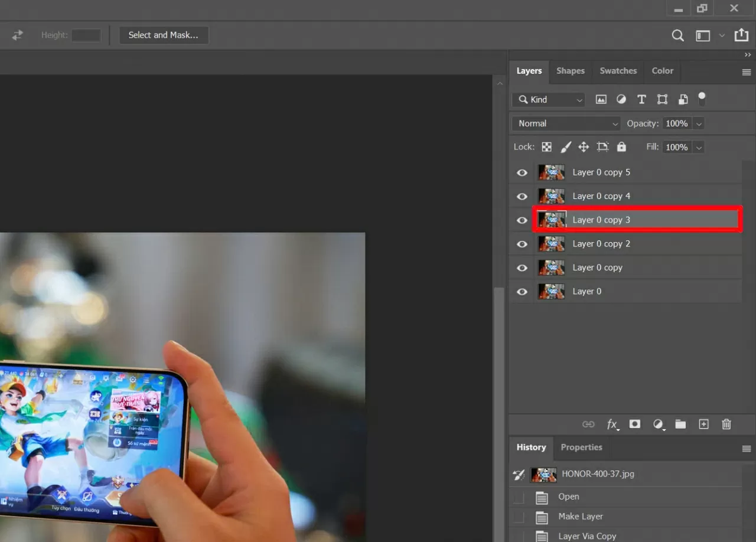Click the delete layer trash icon

point(726,424)
